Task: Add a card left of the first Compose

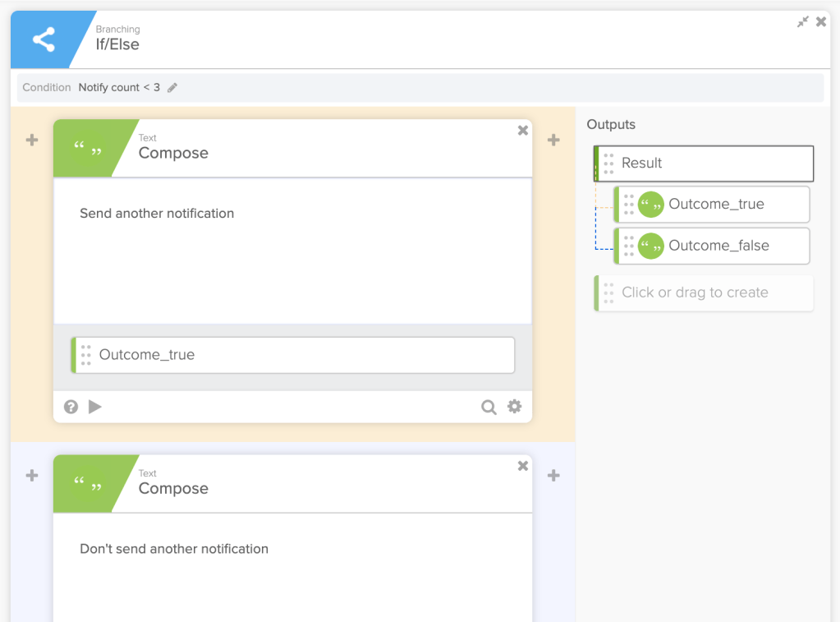Action: click(x=32, y=141)
